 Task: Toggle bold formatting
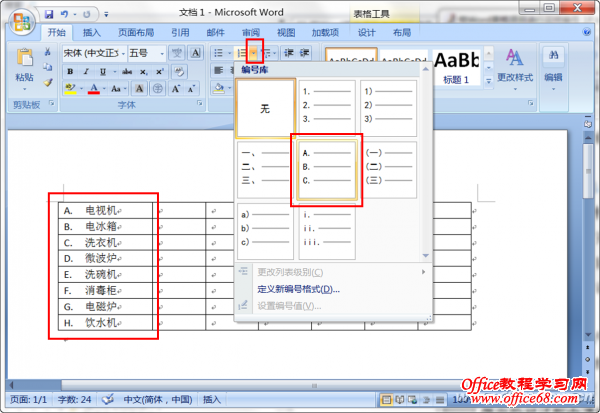coord(70,72)
